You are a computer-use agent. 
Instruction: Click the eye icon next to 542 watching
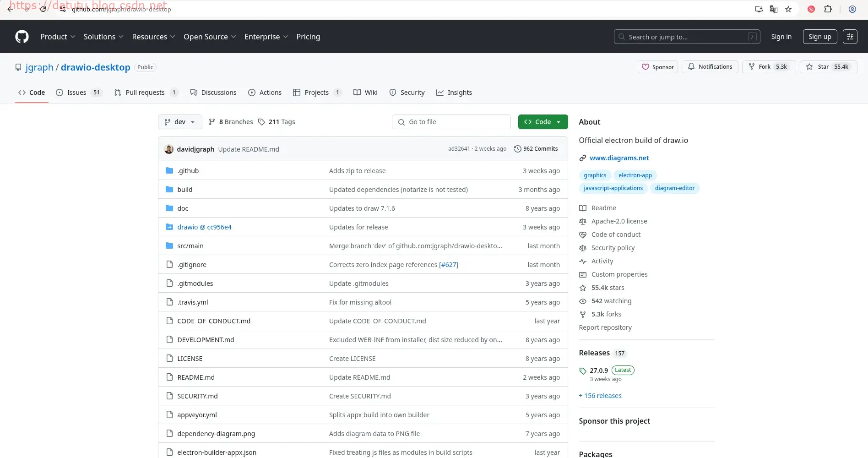[x=583, y=301]
